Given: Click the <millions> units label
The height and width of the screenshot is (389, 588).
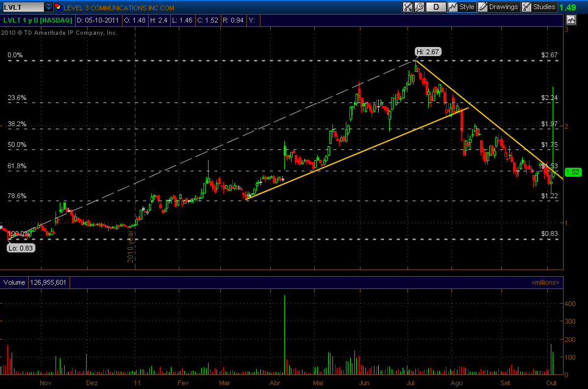Looking at the screenshot, I should click(545, 282).
